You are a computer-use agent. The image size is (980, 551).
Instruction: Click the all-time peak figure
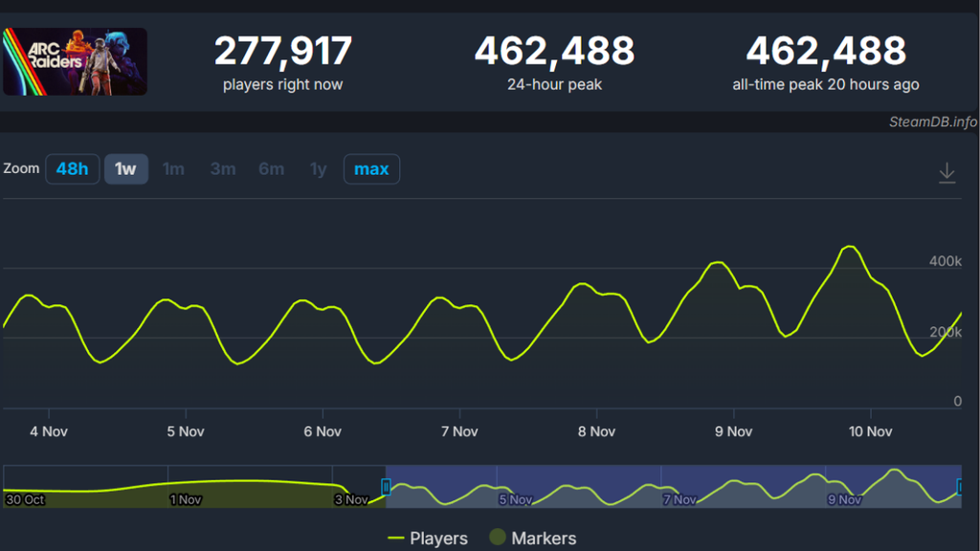pos(825,51)
